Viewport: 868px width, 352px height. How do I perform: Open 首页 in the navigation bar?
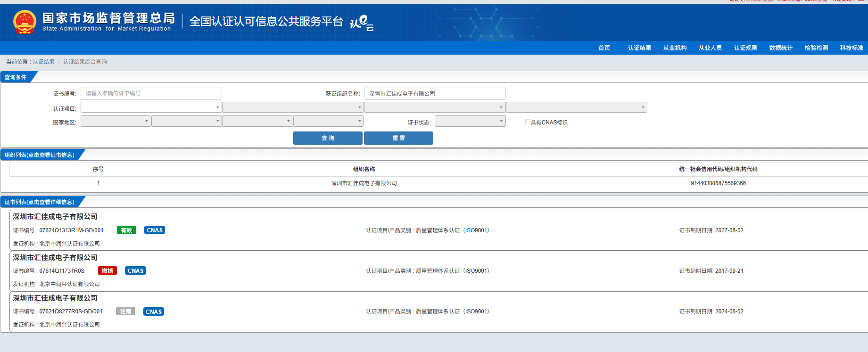click(604, 48)
